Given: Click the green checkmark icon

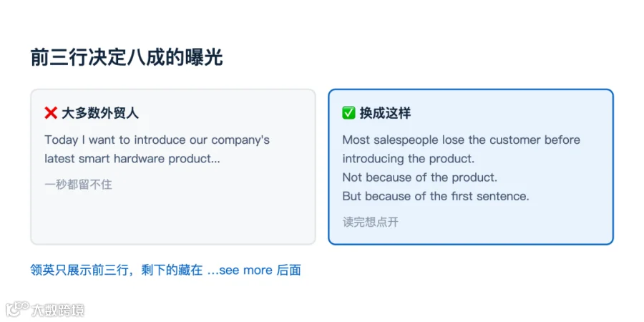Looking at the screenshot, I should pos(348,113).
